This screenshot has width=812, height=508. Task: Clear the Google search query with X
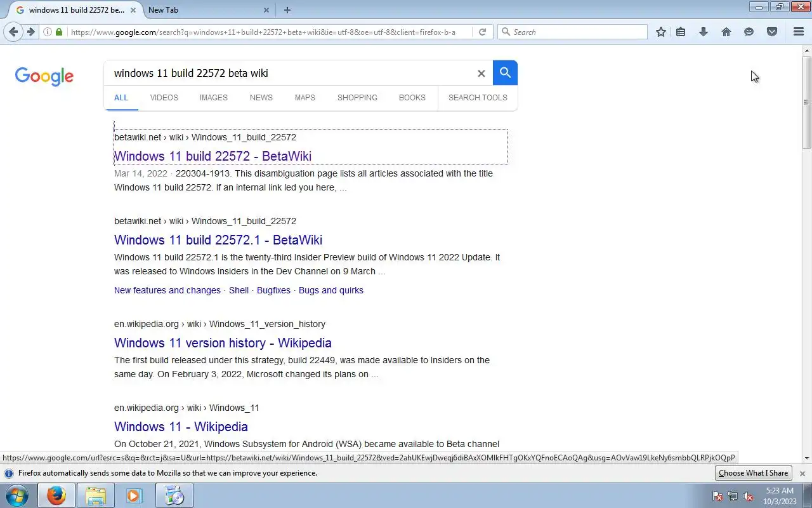(x=481, y=74)
